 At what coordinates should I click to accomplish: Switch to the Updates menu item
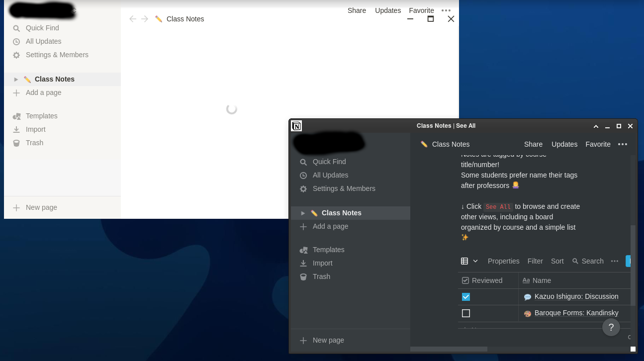point(564,144)
